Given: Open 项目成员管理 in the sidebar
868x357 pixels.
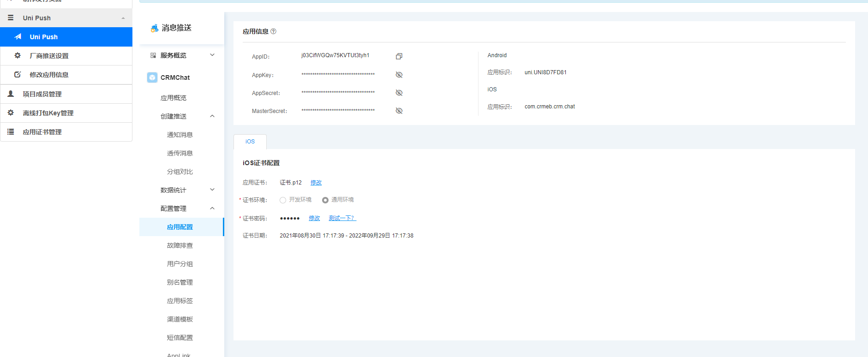Looking at the screenshot, I should (x=66, y=94).
